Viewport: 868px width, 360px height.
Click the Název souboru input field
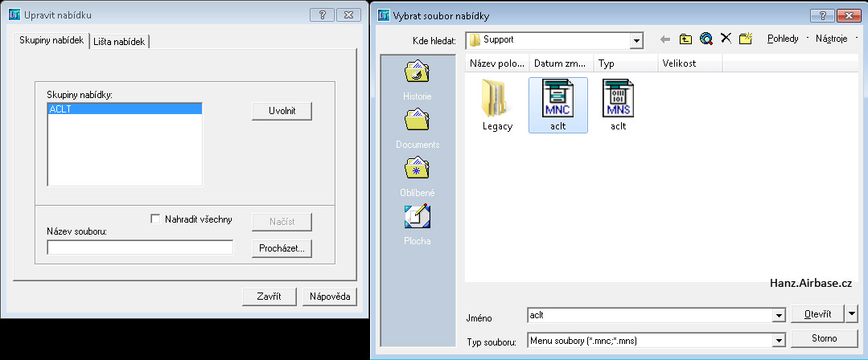(140, 247)
